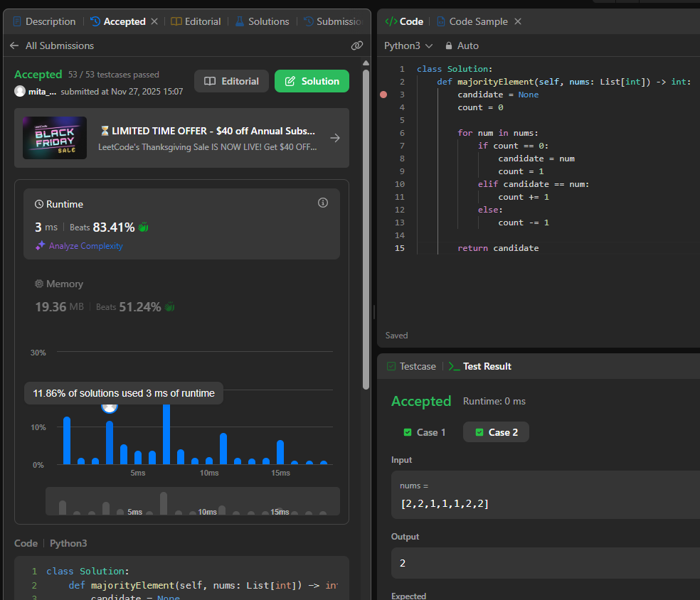Copy submission link icon
Viewport: 700px width, 600px height.
[x=356, y=45]
